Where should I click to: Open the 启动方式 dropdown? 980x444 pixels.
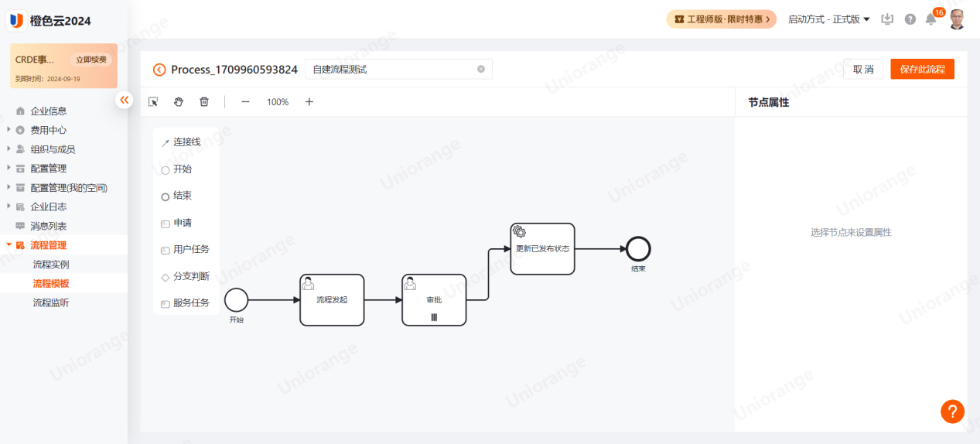coord(828,19)
